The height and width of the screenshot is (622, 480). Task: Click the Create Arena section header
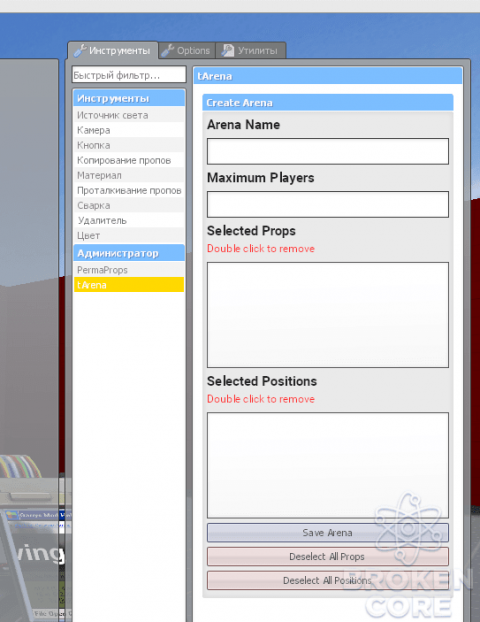tap(328, 102)
